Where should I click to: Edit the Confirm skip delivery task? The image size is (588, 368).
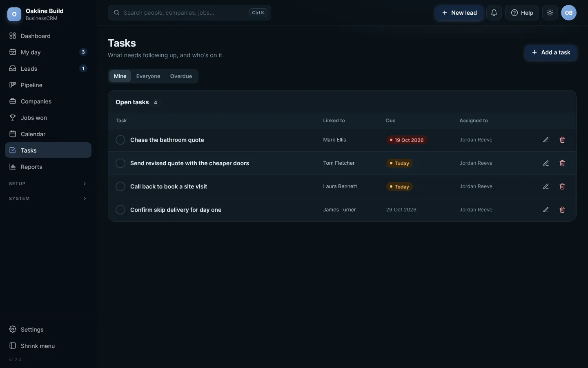coord(546,210)
